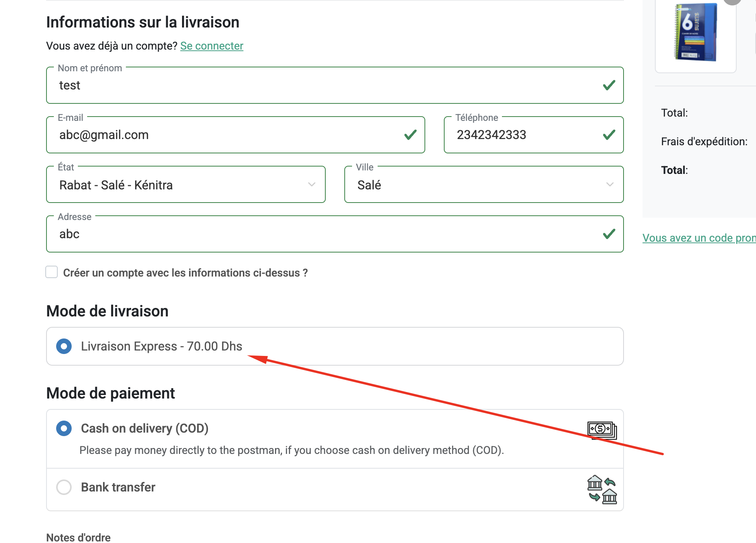Choose Bank transfer payment radio

tap(64, 487)
